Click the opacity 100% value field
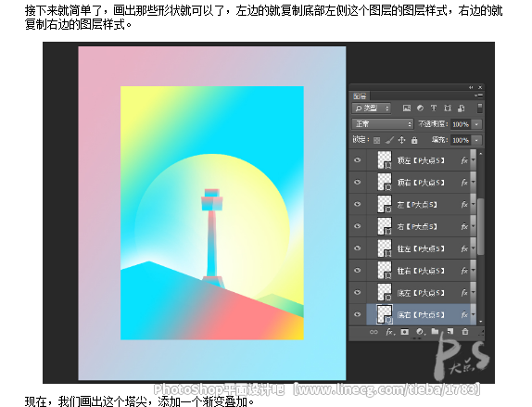Image resolution: width=532 pixels, height=407 pixels. pos(461,124)
